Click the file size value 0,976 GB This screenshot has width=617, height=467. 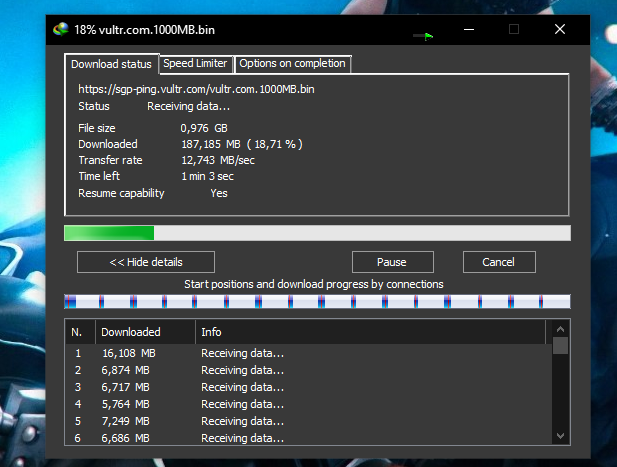tap(204, 128)
